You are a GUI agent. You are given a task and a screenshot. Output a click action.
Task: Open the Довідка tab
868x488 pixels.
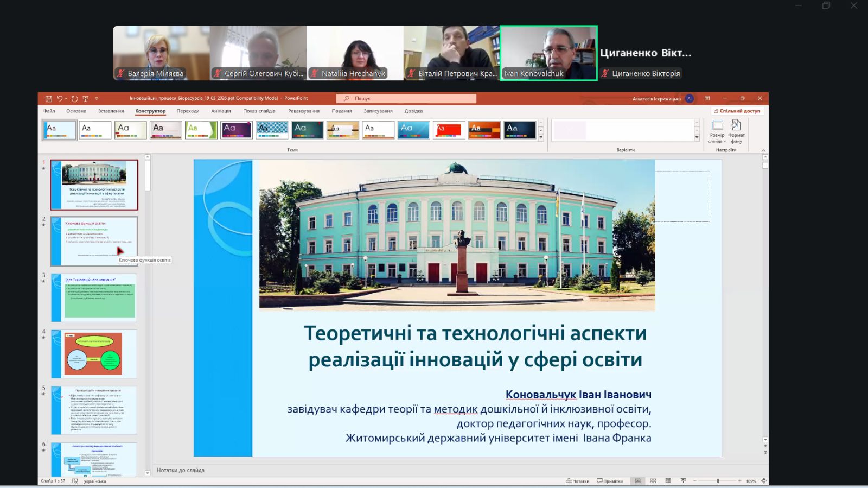(413, 111)
